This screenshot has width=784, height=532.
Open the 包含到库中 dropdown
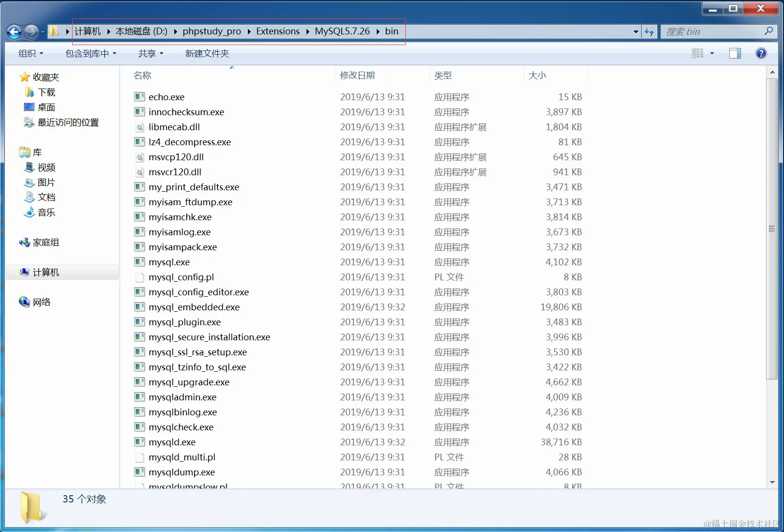[x=91, y=53]
